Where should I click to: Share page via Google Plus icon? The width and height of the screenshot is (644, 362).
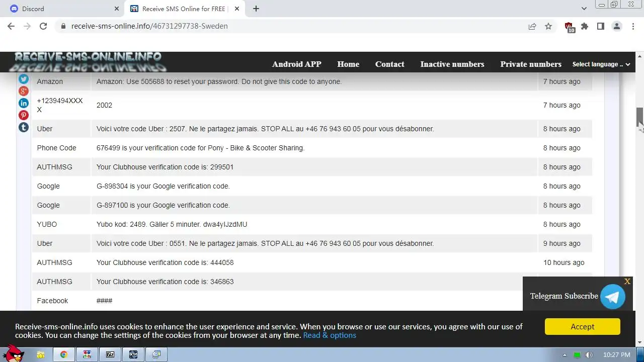pos(24,91)
